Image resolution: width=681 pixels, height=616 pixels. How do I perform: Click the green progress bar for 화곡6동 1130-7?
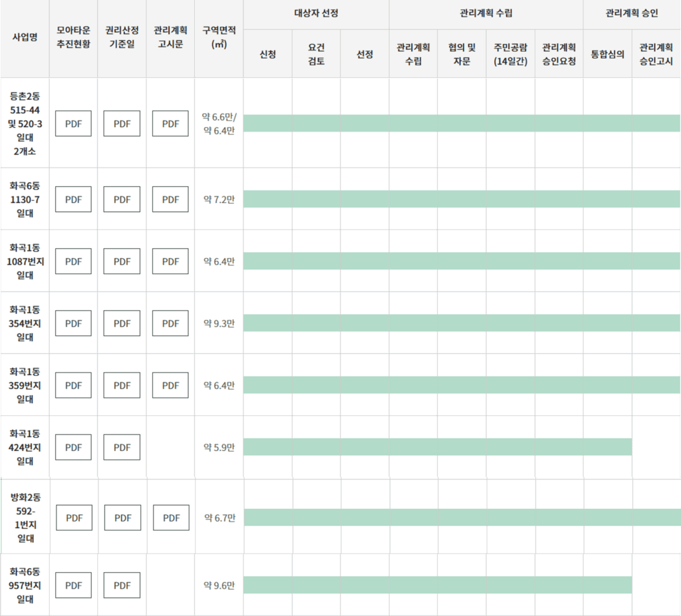click(x=462, y=199)
